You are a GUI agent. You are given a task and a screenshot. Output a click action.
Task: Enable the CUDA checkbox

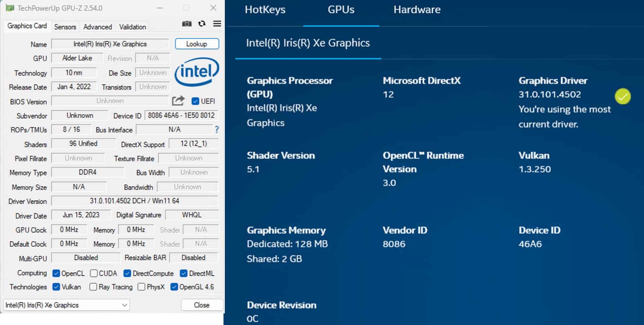(x=94, y=273)
